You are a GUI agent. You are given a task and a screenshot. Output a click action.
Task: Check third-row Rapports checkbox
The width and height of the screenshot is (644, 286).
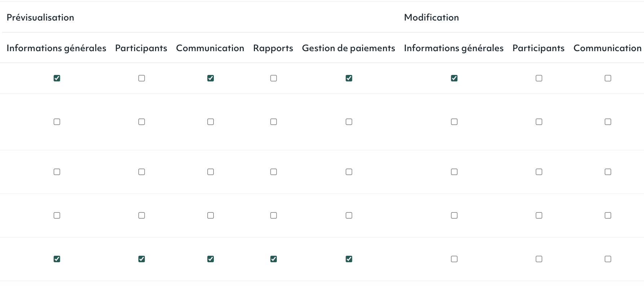tap(274, 172)
